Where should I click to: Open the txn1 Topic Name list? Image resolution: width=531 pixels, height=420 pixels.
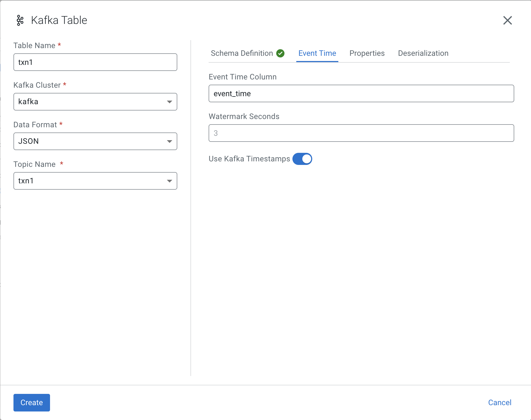pos(95,181)
